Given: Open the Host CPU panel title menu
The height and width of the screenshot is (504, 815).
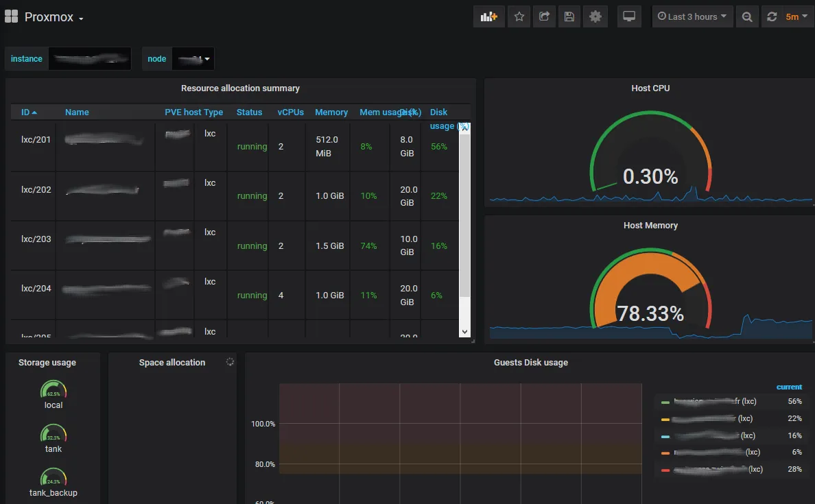Looking at the screenshot, I should [x=650, y=88].
